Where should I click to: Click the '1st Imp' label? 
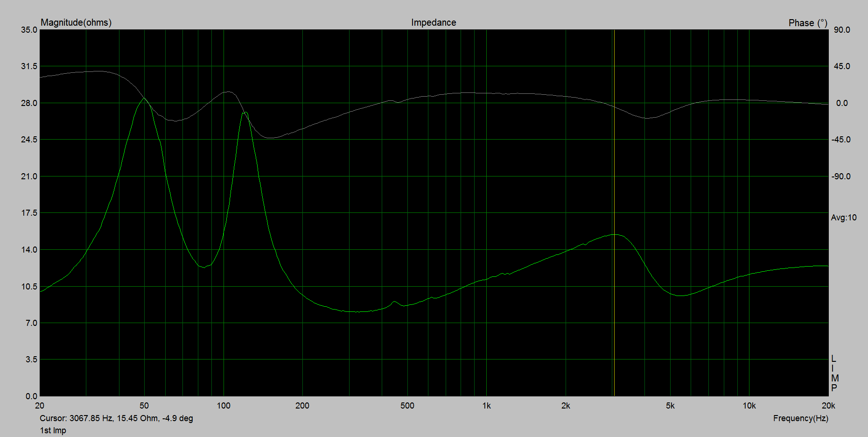click(x=53, y=430)
